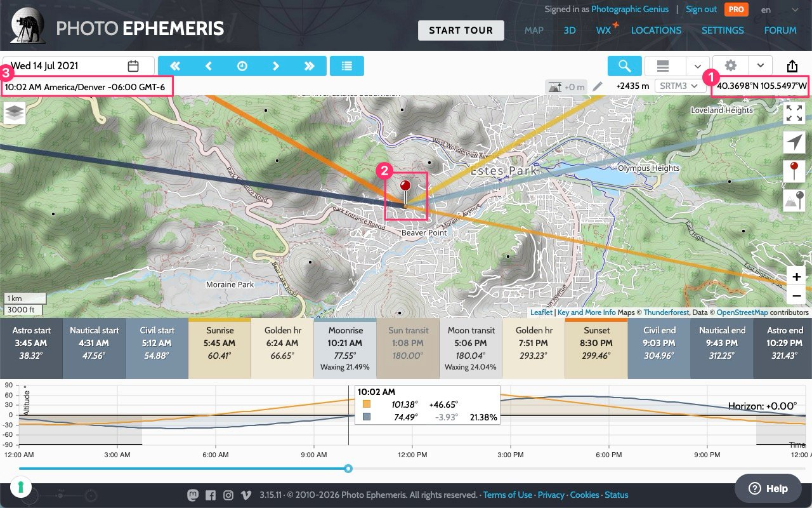This screenshot has height=508, width=812.
Task: Select the Sun transit 1:08 PM event cell
Action: click(408, 349)
